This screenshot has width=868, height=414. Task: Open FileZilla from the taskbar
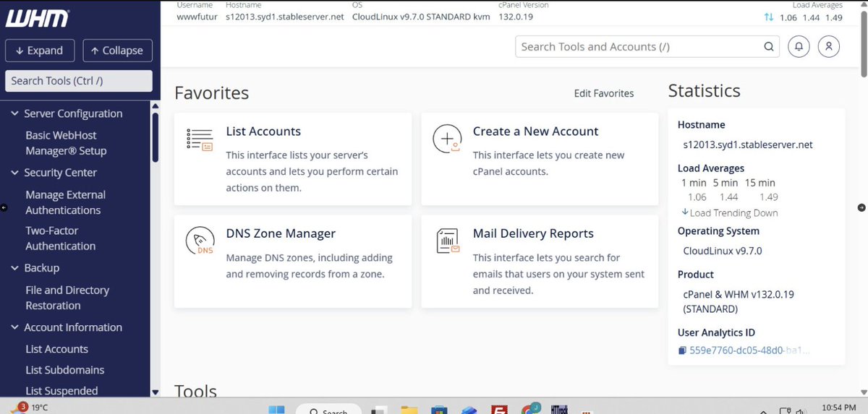[499, 410]
